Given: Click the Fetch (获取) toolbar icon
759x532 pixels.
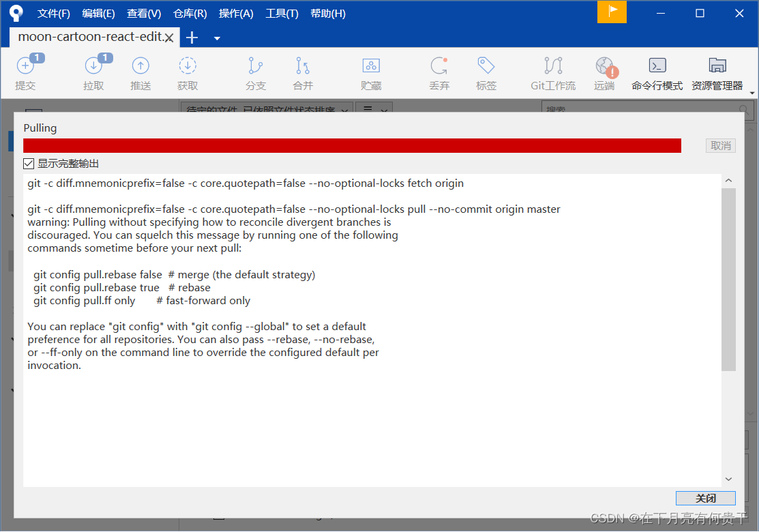Looking at the screenshot, I should 188,72.
